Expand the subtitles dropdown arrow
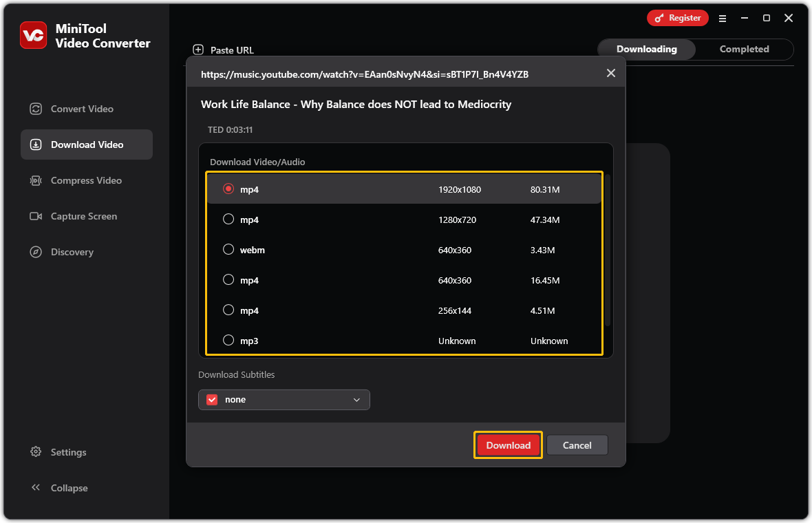812x523 pixels. (x=357, y=400)
